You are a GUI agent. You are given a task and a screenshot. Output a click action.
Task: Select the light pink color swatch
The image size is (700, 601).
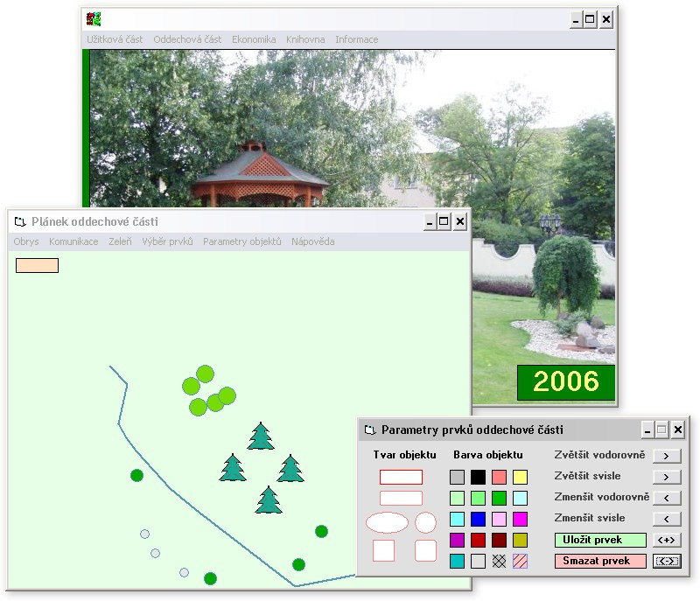[499, 519]
